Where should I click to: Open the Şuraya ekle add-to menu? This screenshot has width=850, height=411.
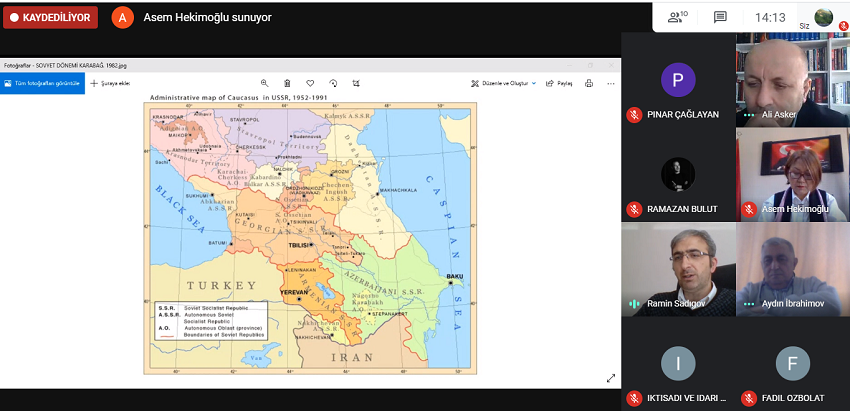coord(111,83)
